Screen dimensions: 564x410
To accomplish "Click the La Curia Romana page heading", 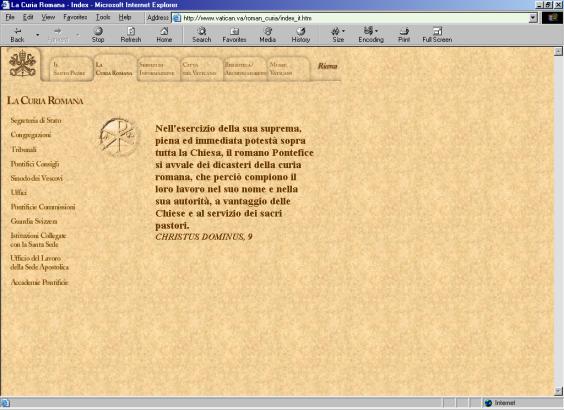I will pos(45,100).
